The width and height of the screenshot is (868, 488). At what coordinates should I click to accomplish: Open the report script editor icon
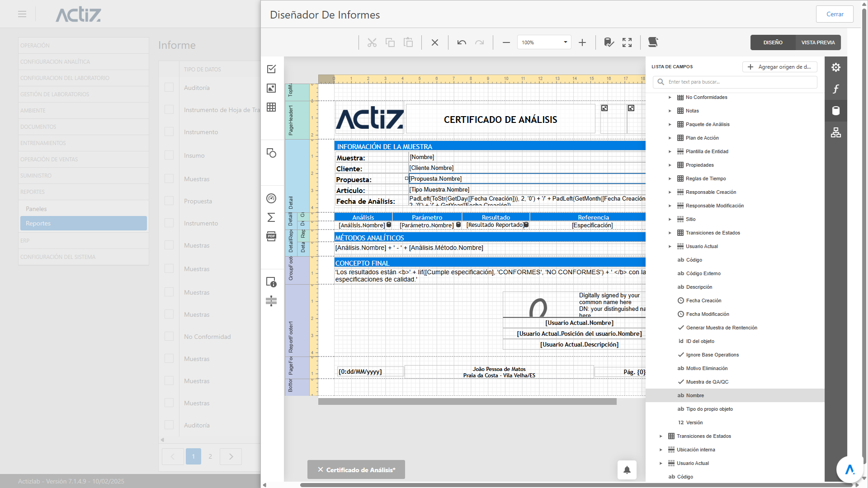(653, 42)
